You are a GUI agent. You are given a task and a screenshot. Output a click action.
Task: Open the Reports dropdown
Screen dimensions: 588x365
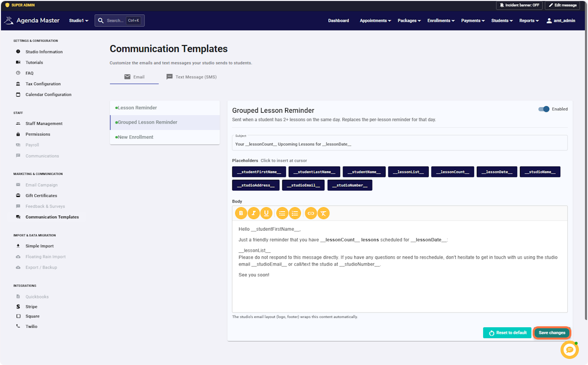(x=529, y=21)
